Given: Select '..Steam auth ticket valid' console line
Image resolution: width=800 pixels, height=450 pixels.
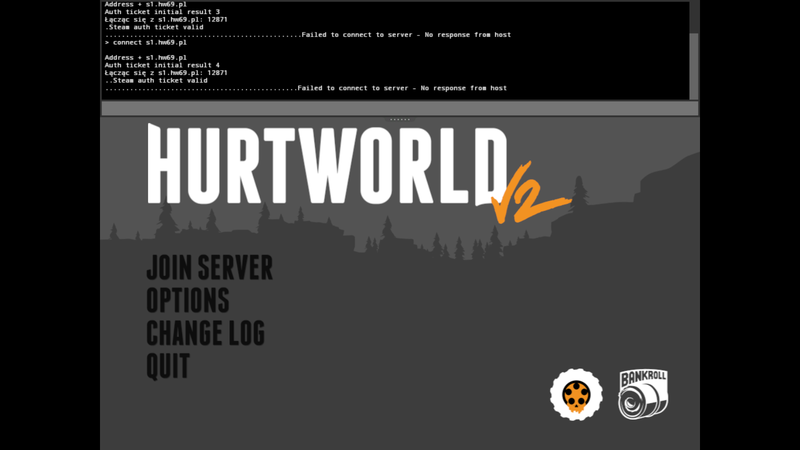Looking at the screenshot, I should point(156,81).
